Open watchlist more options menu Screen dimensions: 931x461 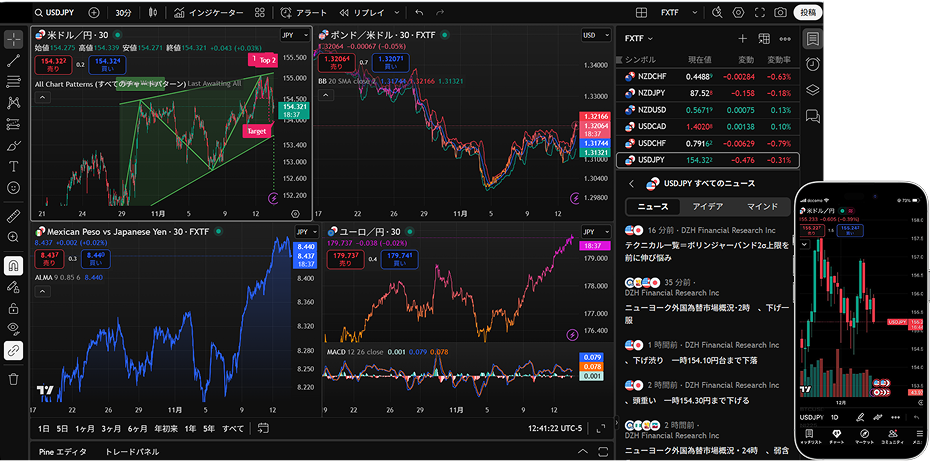[x=785, y=39]
